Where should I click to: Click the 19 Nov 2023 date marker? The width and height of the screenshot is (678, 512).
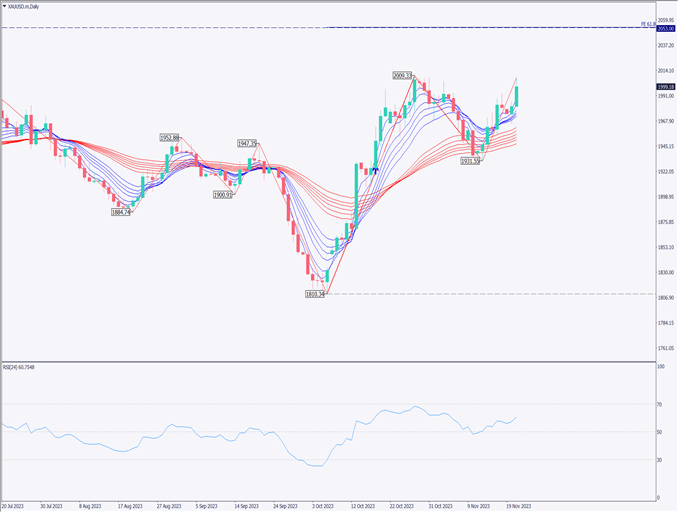click(518, 506)
